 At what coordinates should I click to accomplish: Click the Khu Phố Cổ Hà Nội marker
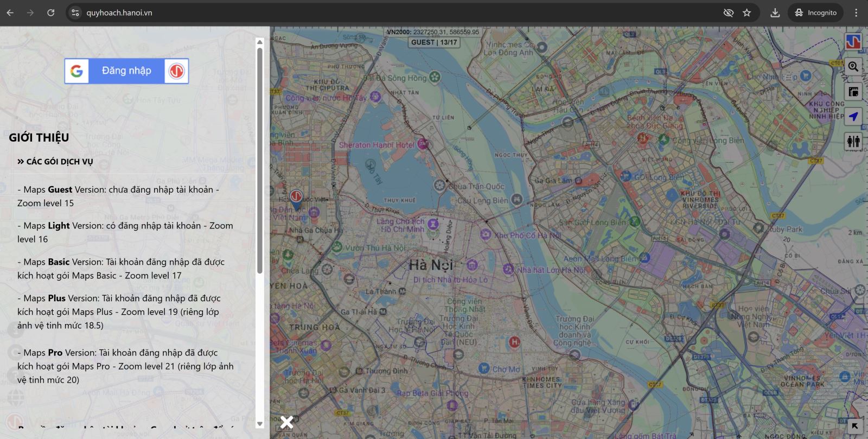(x=486, y=234)
